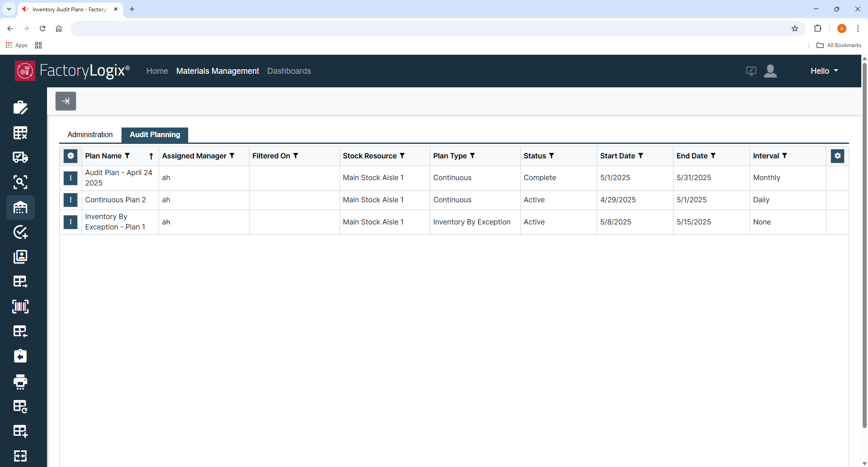Toggle Plan Name sort order
This screenshot has height=467, width=868.
click(x=151, y=156)
